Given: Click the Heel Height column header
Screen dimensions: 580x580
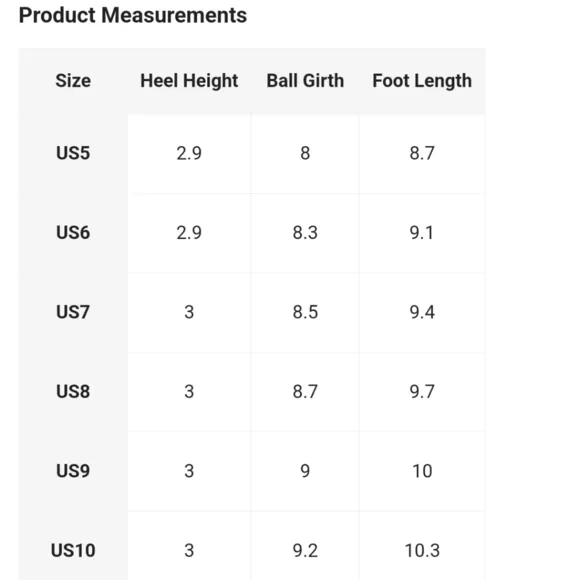Looking at the screenshot, I should [x=189, y=81].
